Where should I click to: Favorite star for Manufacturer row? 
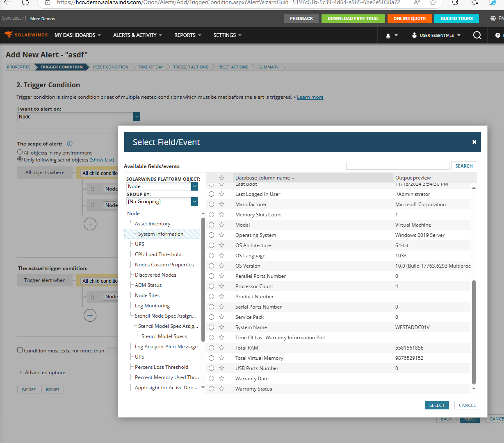221,204
